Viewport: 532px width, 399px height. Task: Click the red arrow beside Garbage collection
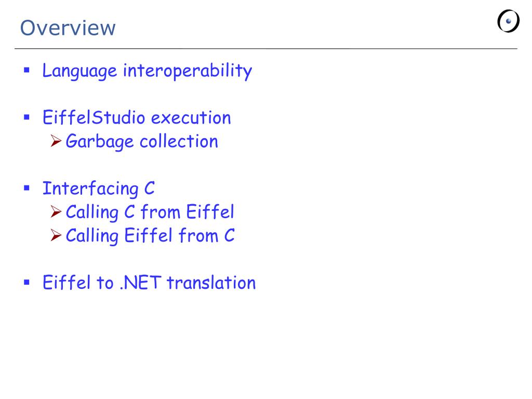pos(56,141)
